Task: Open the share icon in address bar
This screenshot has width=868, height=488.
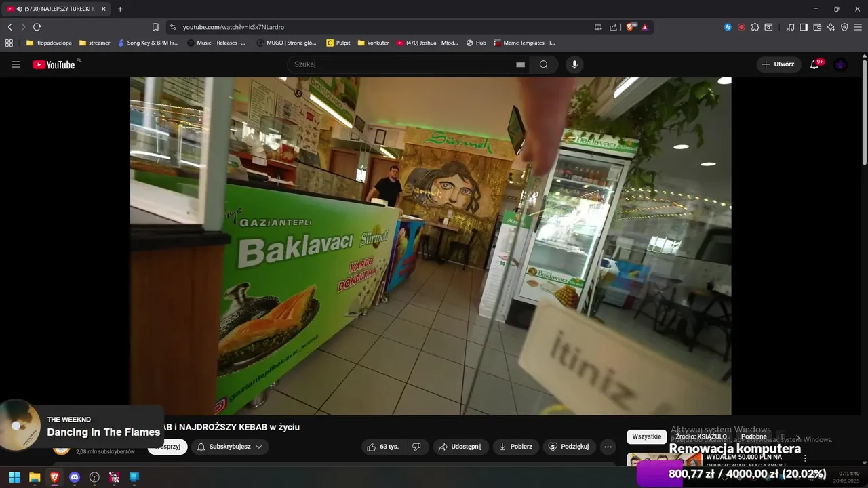Action: tap(613, 27)
